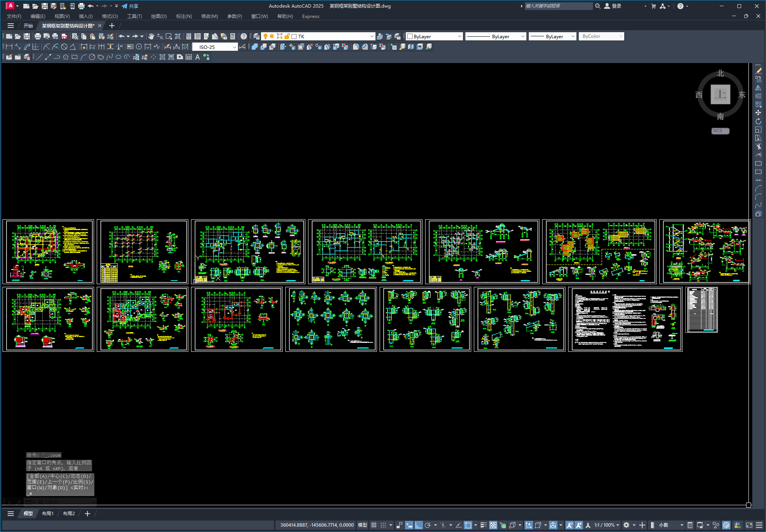Open the Layer Properties manager icon
The image size is (766, 532).
point(256,36)
